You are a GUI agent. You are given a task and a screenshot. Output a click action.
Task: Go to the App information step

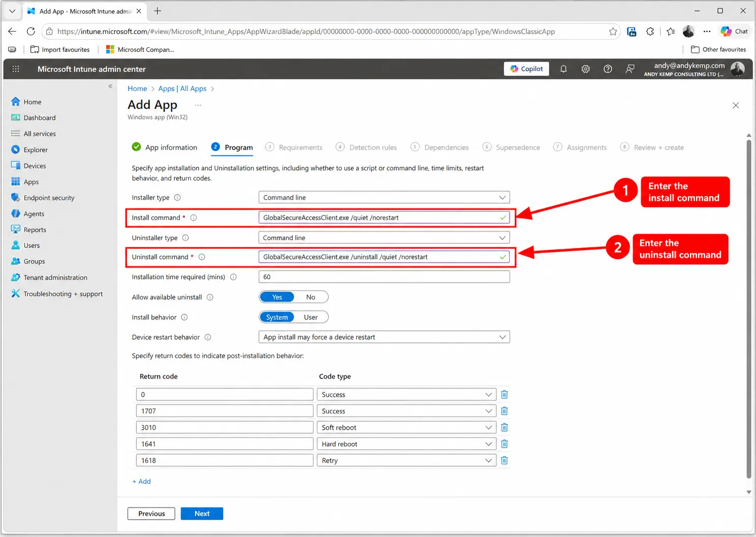[x=165, y=147]
